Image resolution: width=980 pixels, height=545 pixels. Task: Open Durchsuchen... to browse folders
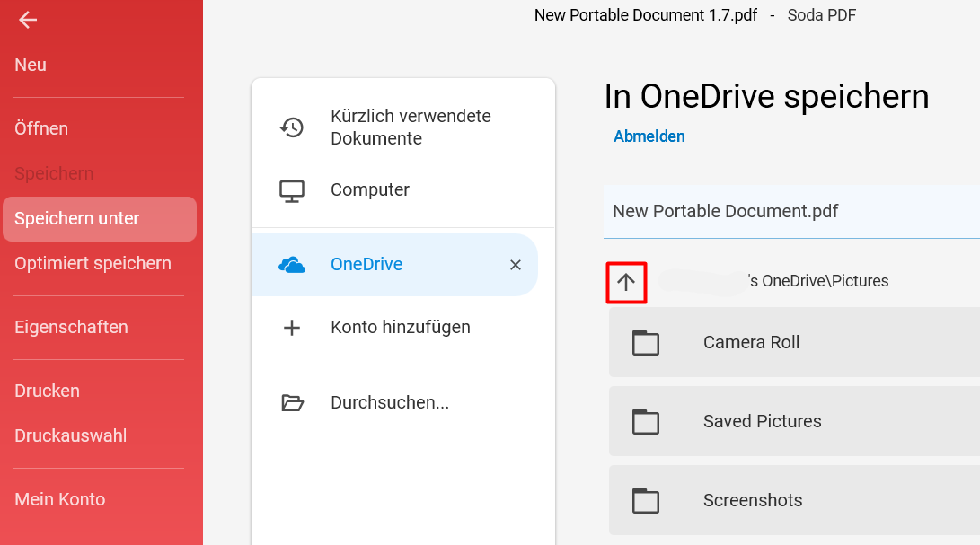click(x=390, y=402)
